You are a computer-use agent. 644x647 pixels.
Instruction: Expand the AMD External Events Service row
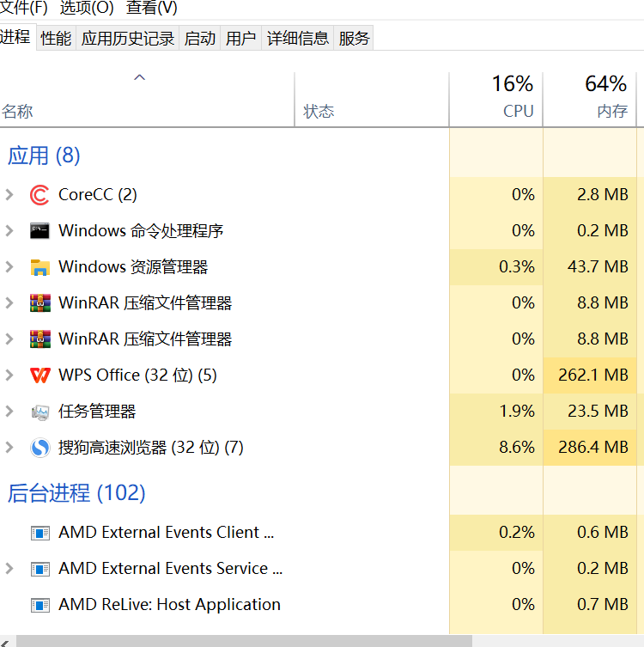(9, 569)
